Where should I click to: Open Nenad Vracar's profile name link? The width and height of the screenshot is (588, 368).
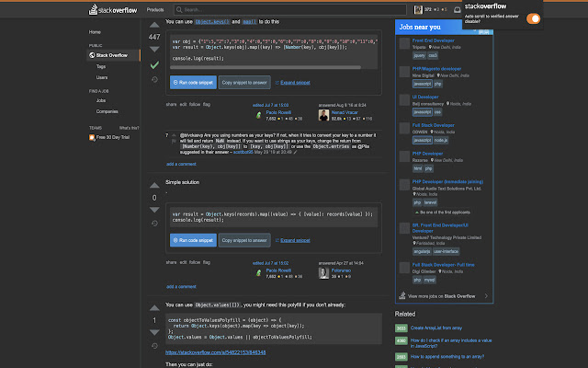tap(345, 112)
